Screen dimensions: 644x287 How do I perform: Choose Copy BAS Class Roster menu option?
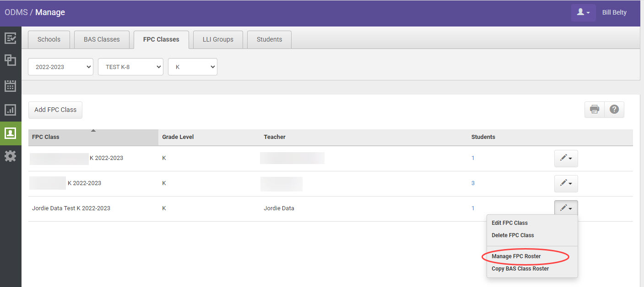520,268
